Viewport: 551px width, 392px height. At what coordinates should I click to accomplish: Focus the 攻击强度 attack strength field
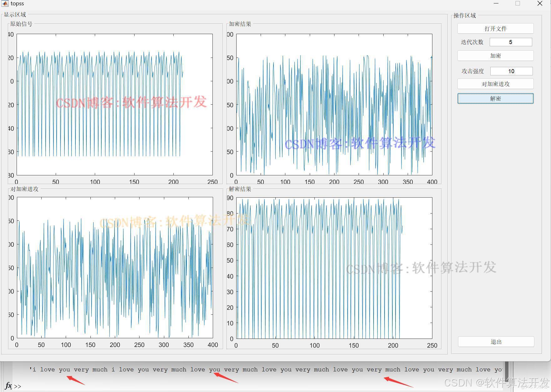[x=511, y=71]
